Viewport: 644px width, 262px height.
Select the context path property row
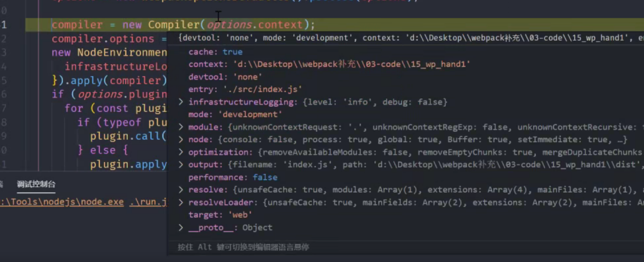tap(329, 64)
